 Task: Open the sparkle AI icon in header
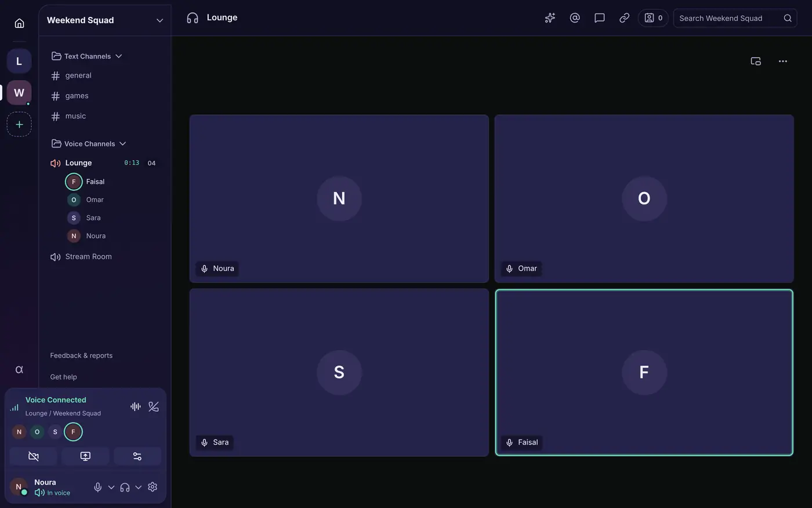550,18
